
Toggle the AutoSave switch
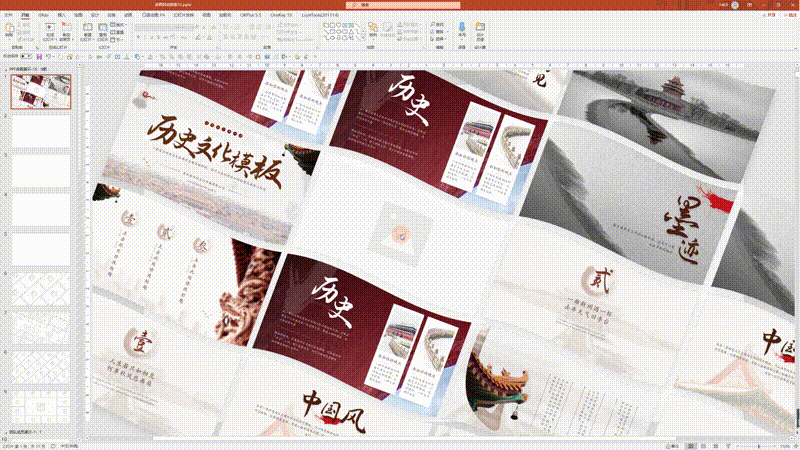(26, 56)
